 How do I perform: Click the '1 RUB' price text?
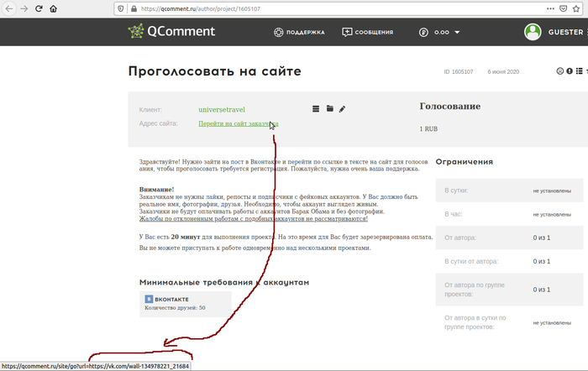pyautogui.click(x=428, y=129)
